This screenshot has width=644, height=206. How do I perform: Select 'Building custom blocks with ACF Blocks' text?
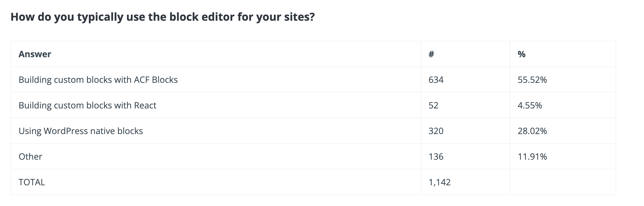pos(98,80)
